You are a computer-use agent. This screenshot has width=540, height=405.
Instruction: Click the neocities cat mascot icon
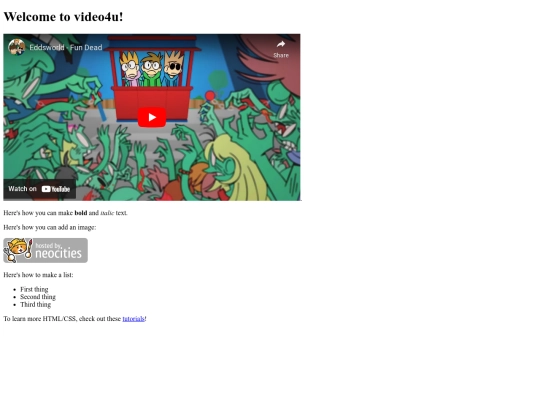18,250
